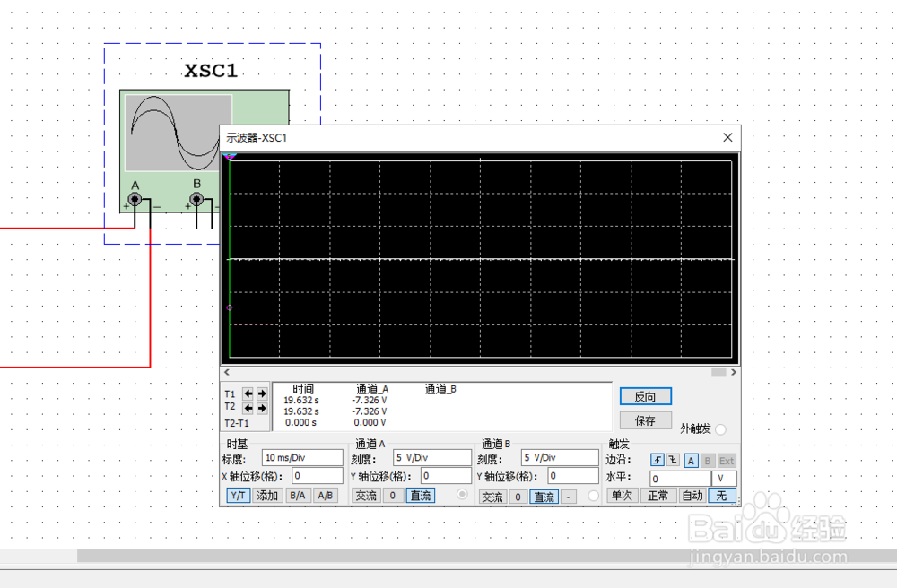Click trigger 水平 level value field

click(680, 479)
